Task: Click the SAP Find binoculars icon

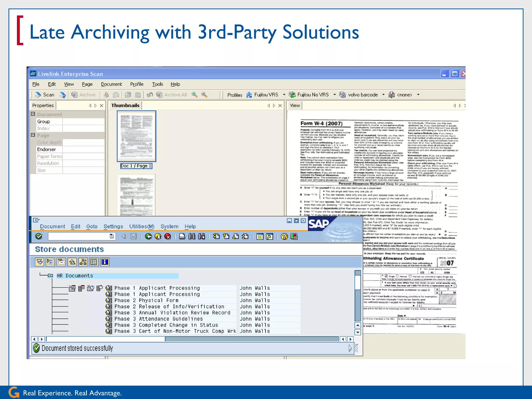Action: click(x=192, y=236)
